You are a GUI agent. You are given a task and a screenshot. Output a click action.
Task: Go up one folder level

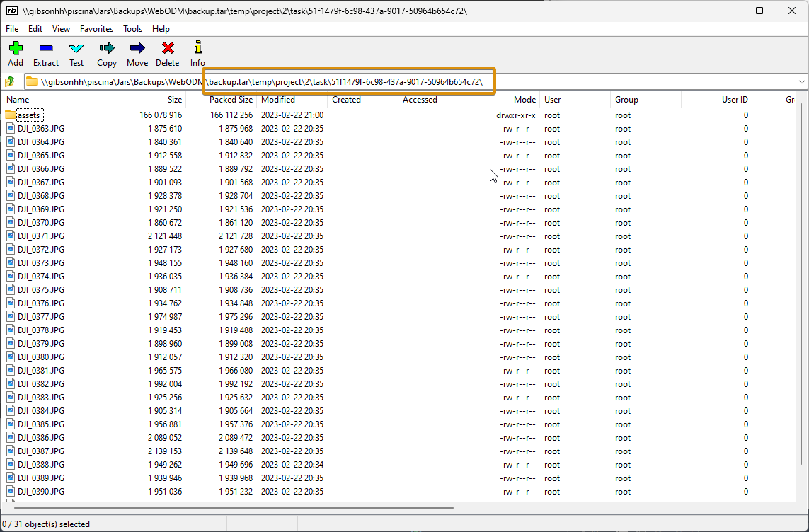point(9,81)
